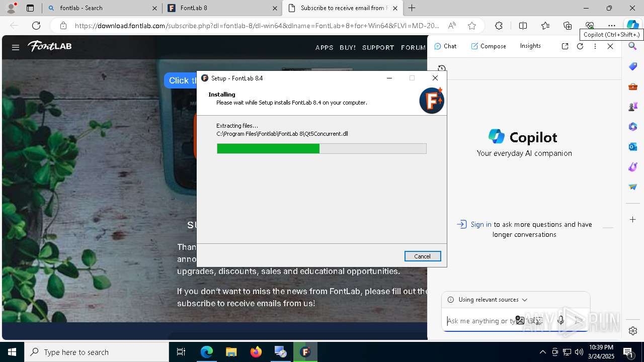Open the BUY! menu item

348,47
